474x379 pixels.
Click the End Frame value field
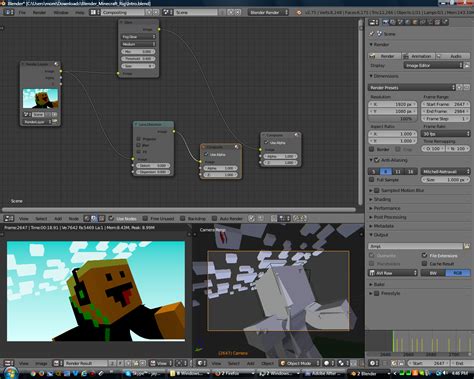coord(445,111)
